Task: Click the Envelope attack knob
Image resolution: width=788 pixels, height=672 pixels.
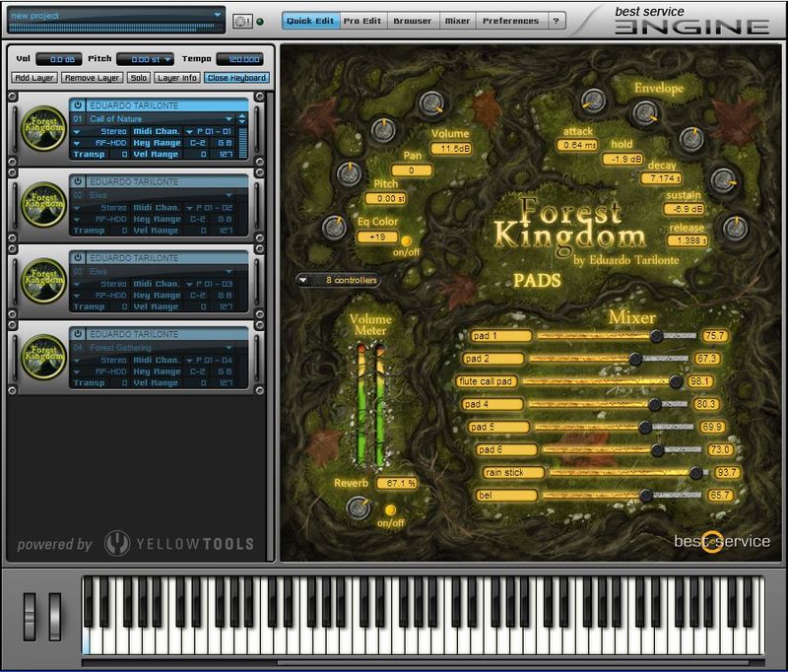Action: click(591, 101)
